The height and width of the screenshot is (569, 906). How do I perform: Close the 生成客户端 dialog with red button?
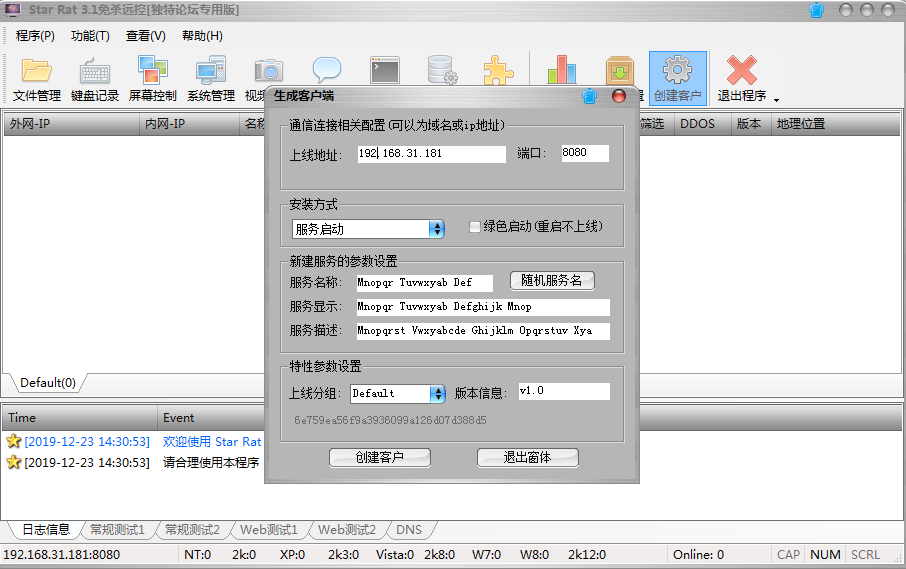click(619, 96)
